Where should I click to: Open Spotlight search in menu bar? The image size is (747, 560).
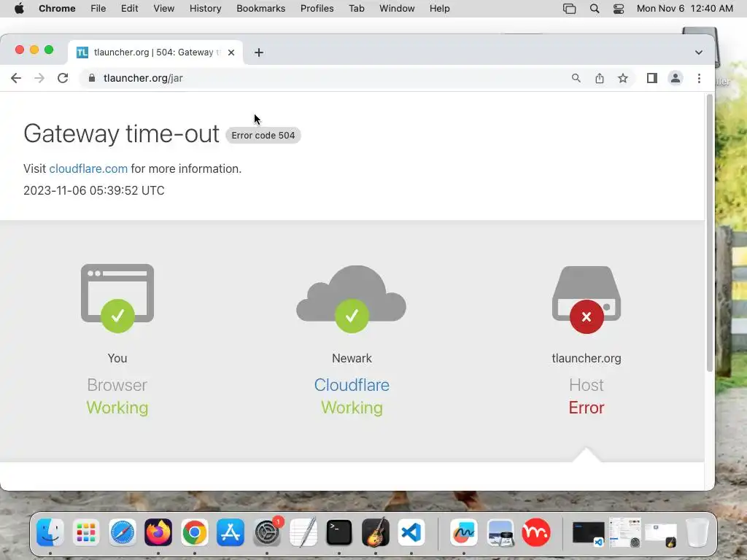pos(594,9)
